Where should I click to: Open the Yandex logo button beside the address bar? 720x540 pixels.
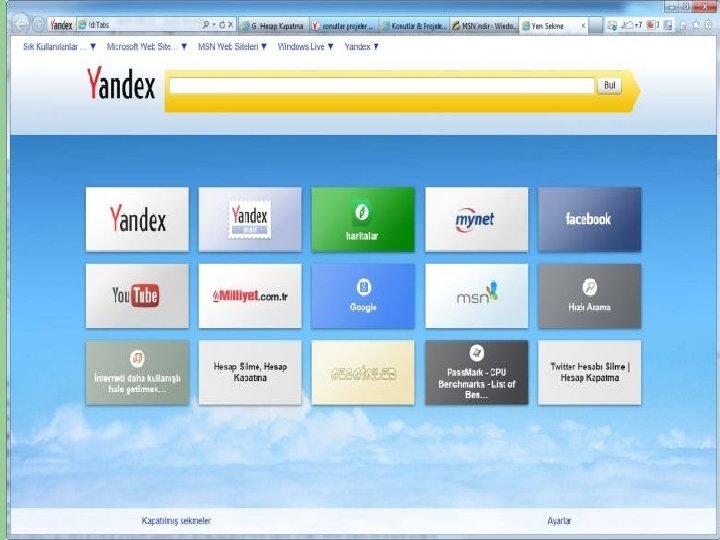point(61,25)
